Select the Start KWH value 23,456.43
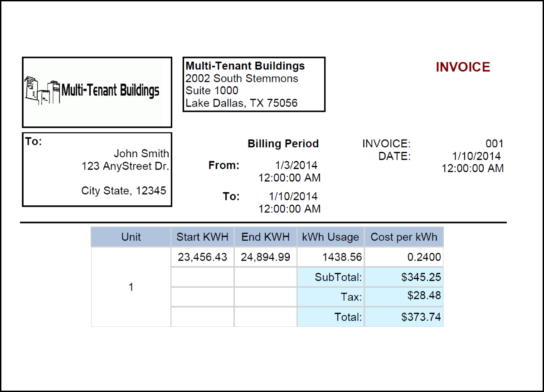Image resolution: width=544 pixels, height=392 pixels. point(202,257)
